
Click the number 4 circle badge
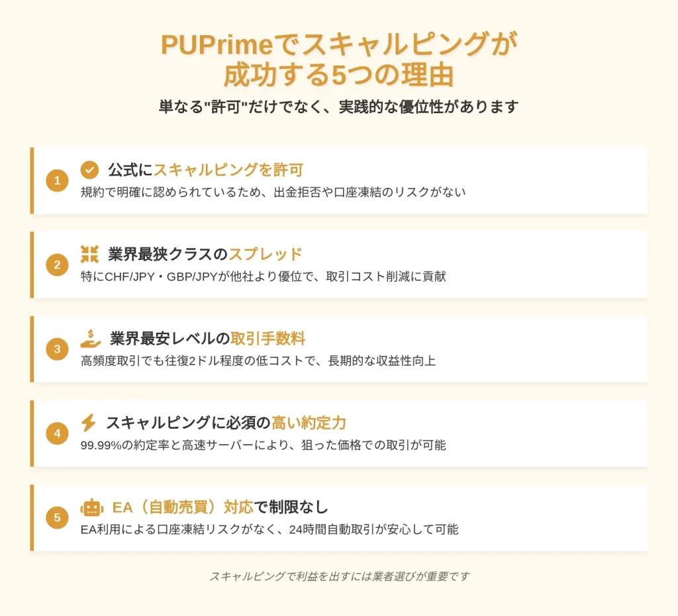tap(57, 433)
